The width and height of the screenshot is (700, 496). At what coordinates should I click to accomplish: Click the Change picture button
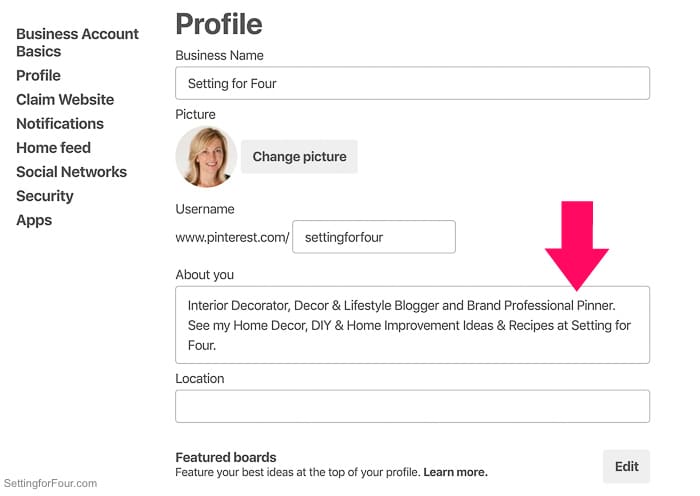(299, 157)
